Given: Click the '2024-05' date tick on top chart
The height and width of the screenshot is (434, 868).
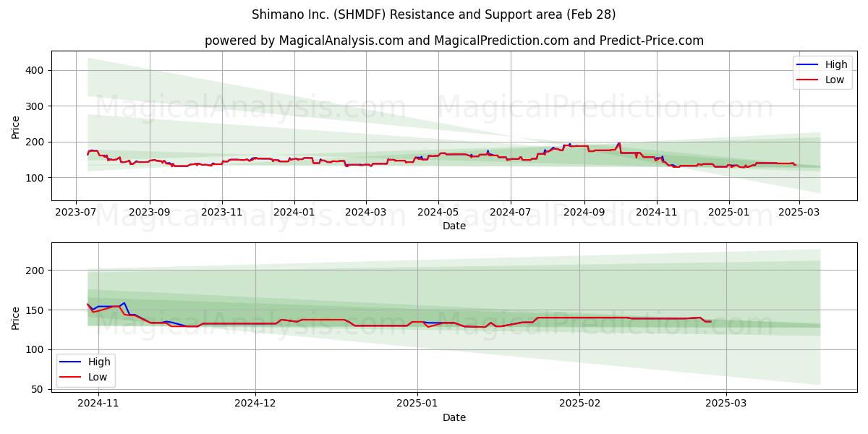Looking at the screenshot, I should (x=438, y=213).
